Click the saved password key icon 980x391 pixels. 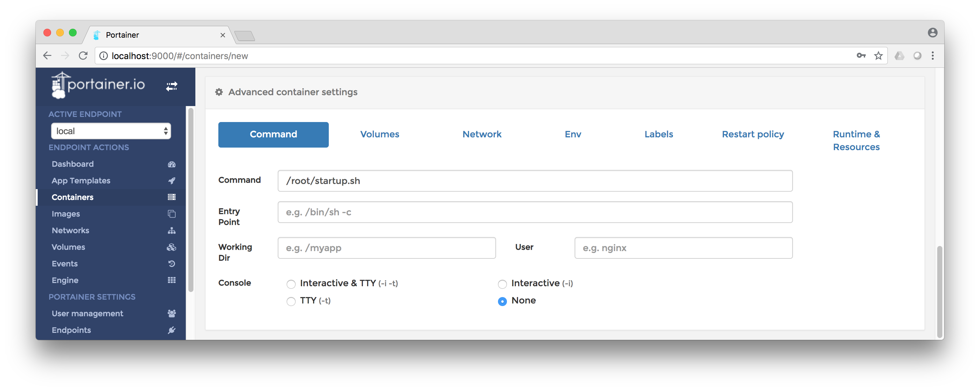[x=861, y=56]
